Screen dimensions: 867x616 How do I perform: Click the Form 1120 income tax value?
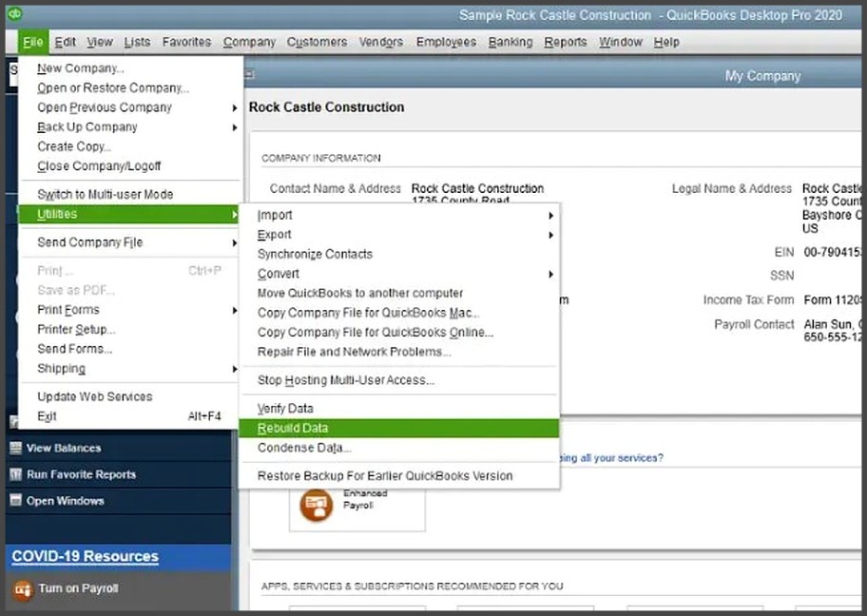pos(832,299)
